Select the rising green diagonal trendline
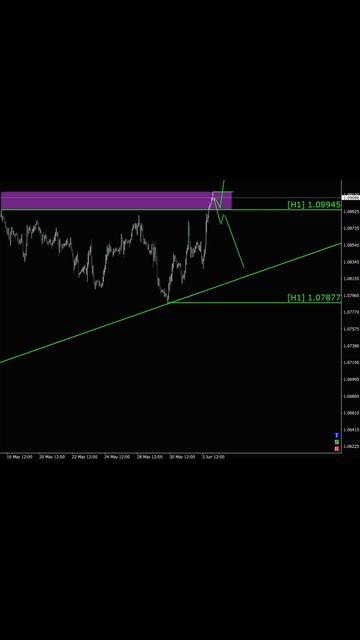360x640 pixels. point(170,302)
